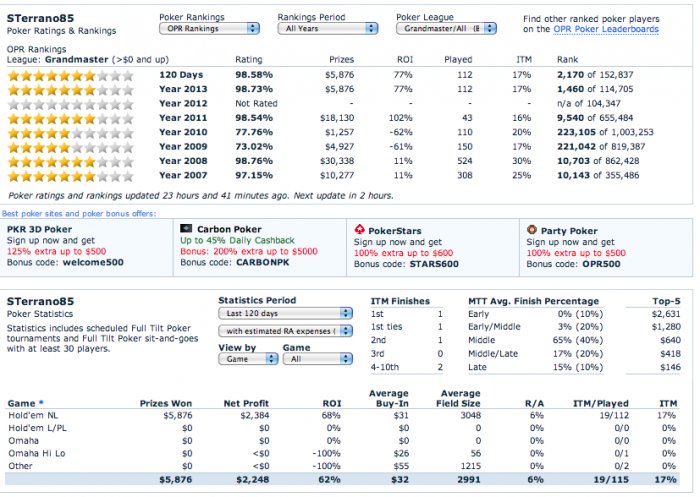Click the $2,248 total net profit
700x497 pixels.
[x=252, y=480]
